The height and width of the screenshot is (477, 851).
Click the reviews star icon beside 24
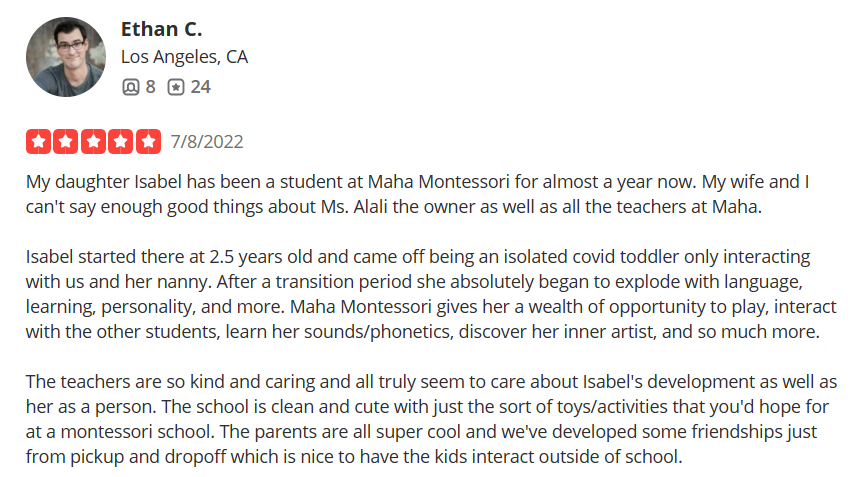click(176, 87)
